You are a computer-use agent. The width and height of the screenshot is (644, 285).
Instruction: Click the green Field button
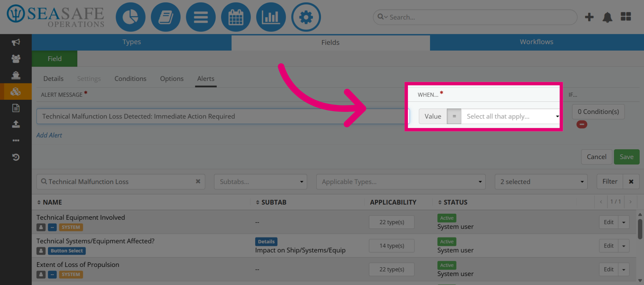coord(55,59)
